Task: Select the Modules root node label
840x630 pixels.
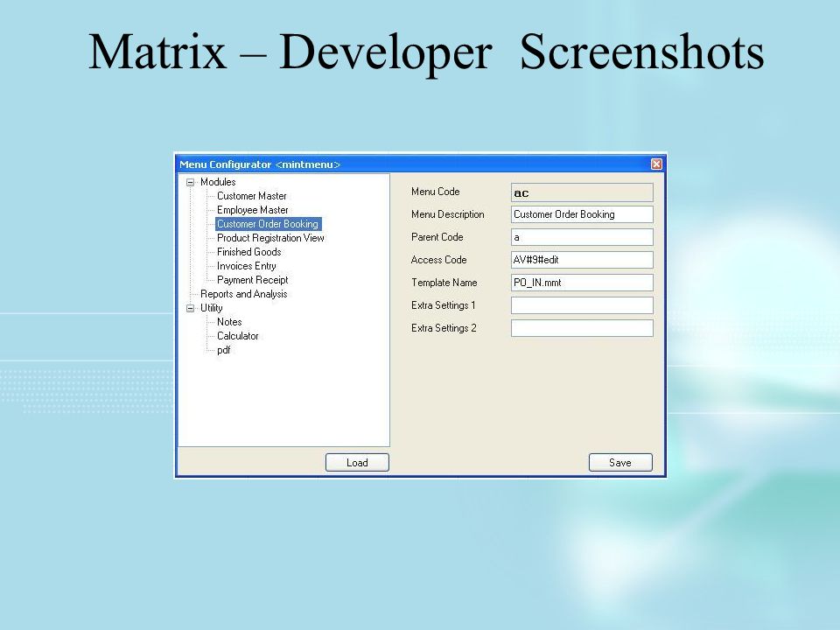Action: point(218,182)
